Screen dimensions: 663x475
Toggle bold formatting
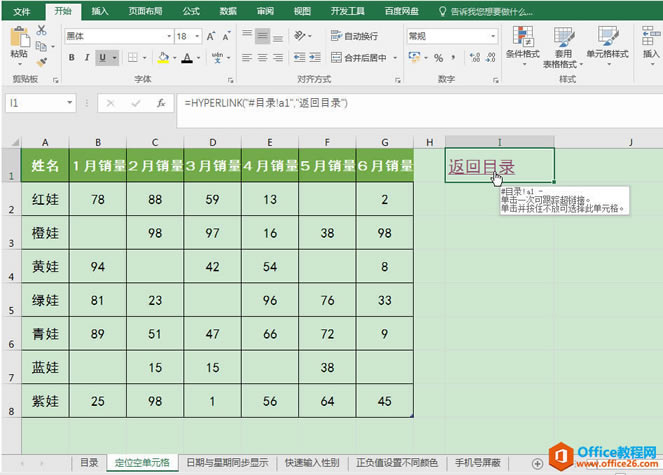[72, 58]
